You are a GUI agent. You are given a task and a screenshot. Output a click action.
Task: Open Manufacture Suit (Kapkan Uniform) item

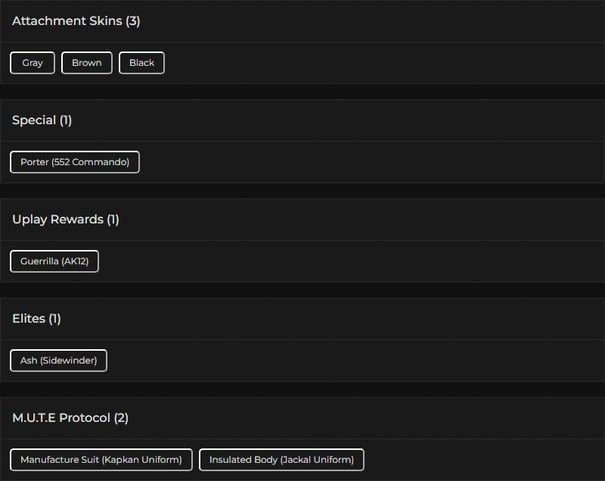tap(101, 459)
